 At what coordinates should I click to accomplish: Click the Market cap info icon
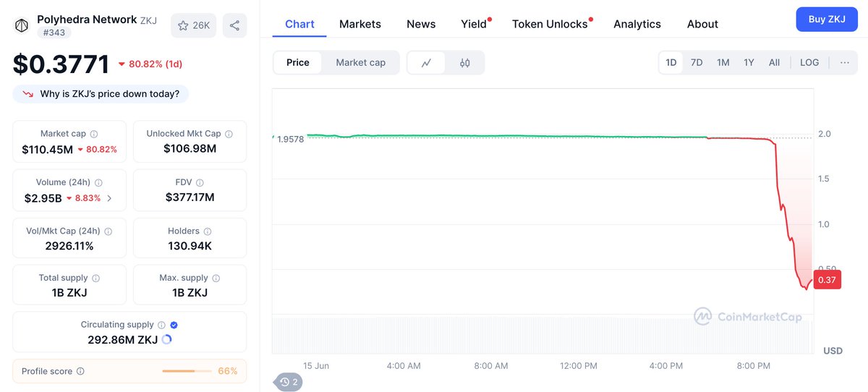point(94,134)
